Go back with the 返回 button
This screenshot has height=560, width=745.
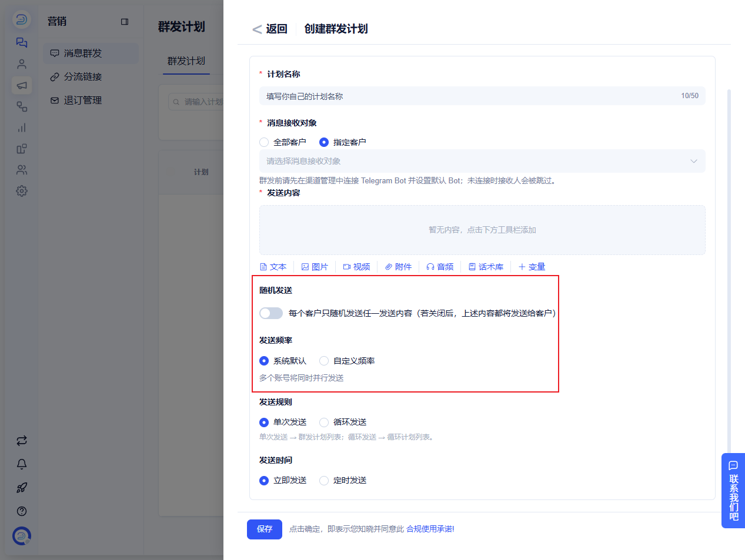[x=270, y=29]
